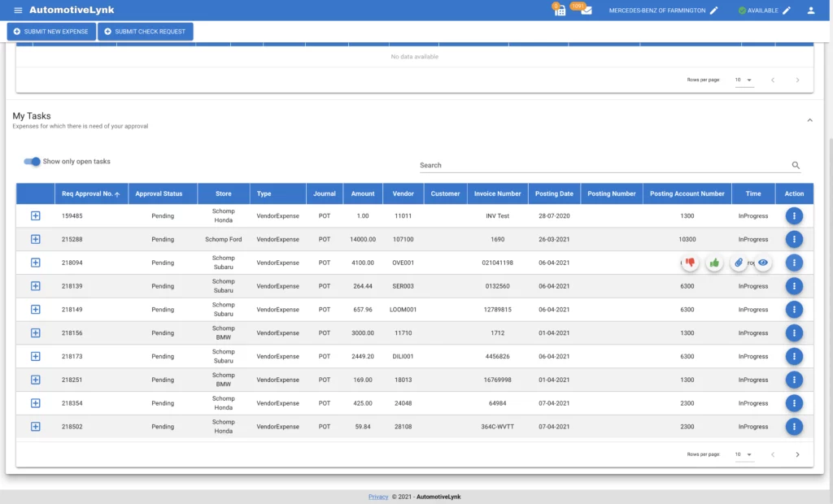
Task: Open upper table rows per page dropdown
Action: [x=744, y=80]
